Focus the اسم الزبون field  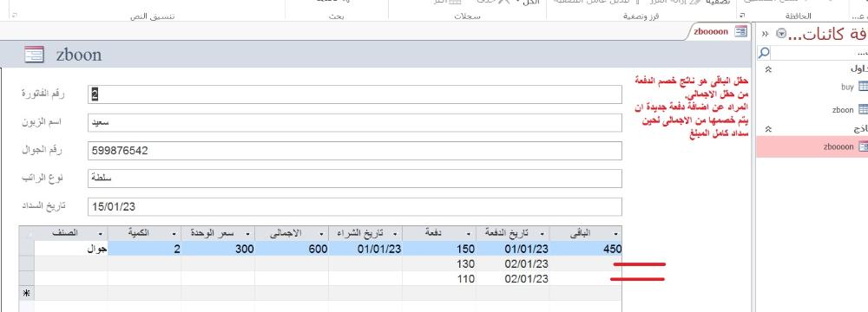click(x=355, y=123)
